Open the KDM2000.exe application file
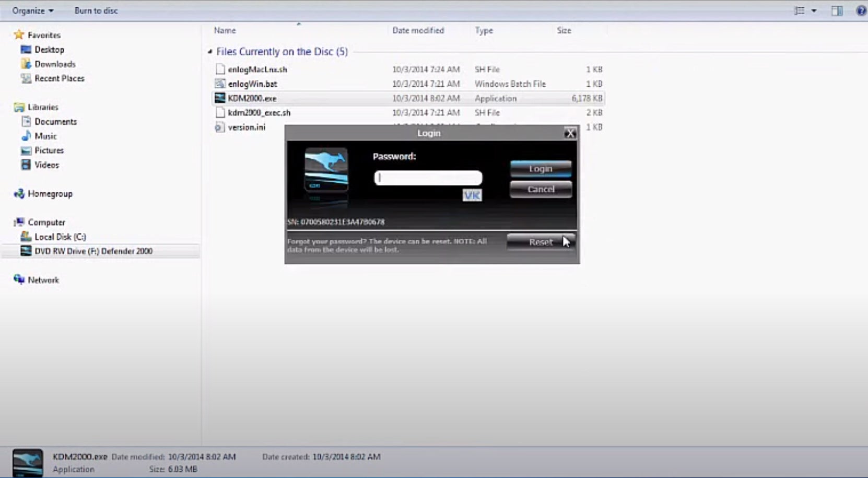 pyautogui.click(x=252, y=98)
